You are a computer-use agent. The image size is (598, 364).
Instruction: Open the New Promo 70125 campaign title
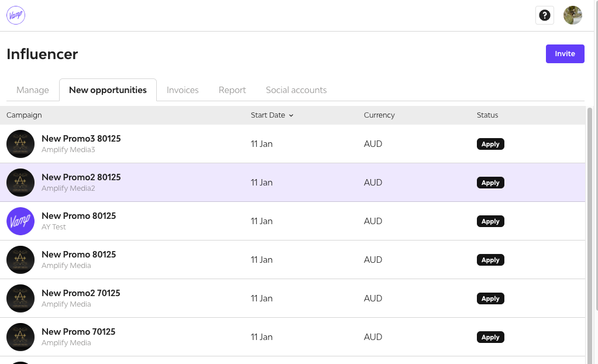[x=78, y=332]
